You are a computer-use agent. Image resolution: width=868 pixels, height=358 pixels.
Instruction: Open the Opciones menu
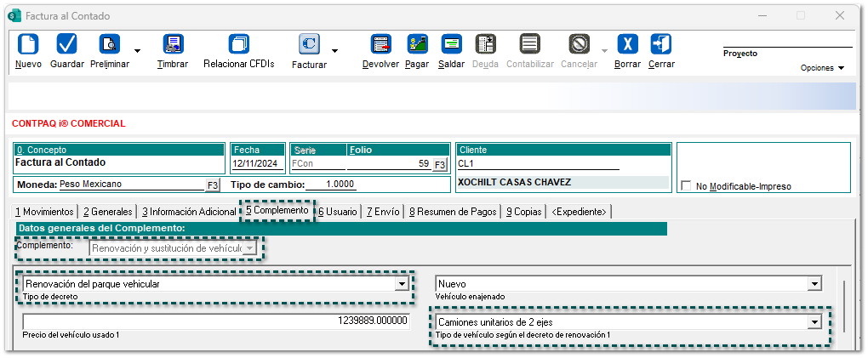click(x=822, y=68)
